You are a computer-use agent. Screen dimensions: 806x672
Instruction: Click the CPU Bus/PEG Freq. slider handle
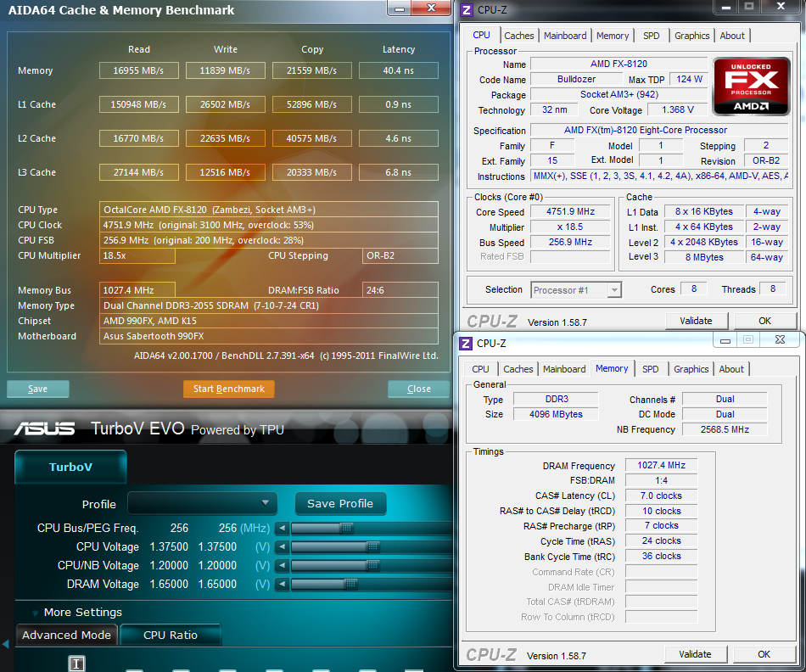coord(347,528)
